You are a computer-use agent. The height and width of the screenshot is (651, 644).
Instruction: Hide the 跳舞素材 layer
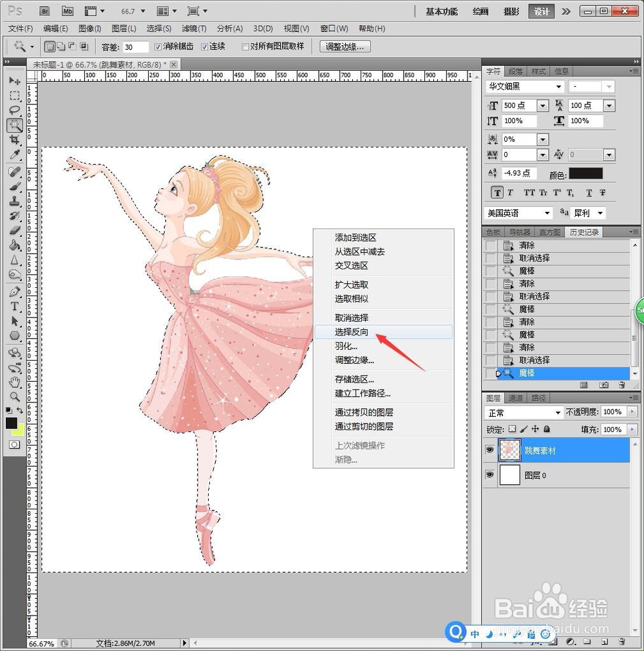tap(490, 450)
